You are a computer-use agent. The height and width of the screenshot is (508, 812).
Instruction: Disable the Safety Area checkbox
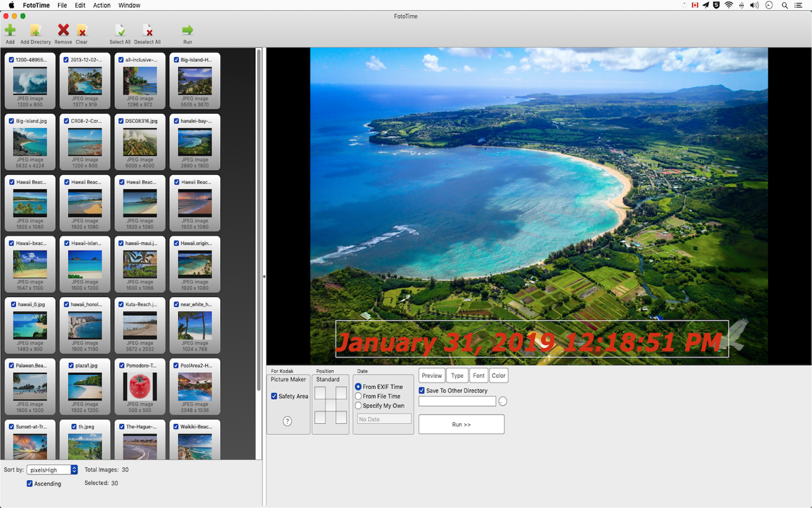[274, 396]
